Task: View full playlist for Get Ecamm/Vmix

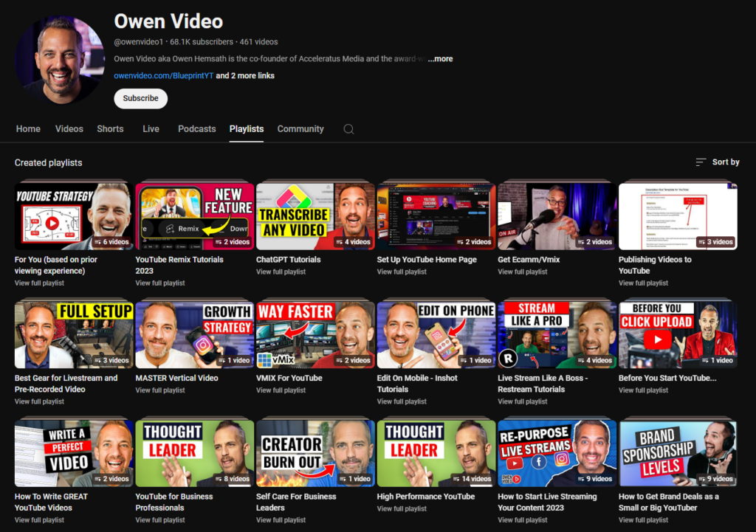Action: point(523,272)
